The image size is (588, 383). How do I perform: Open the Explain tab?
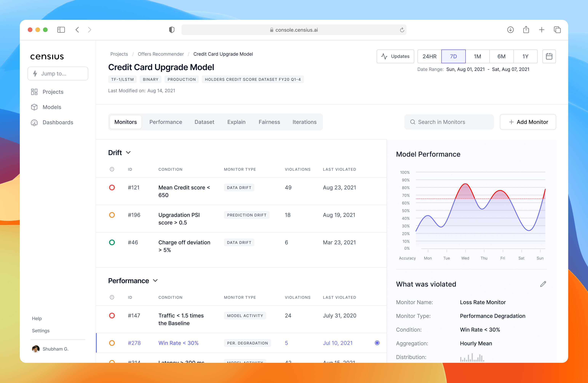tap(236, 122)
